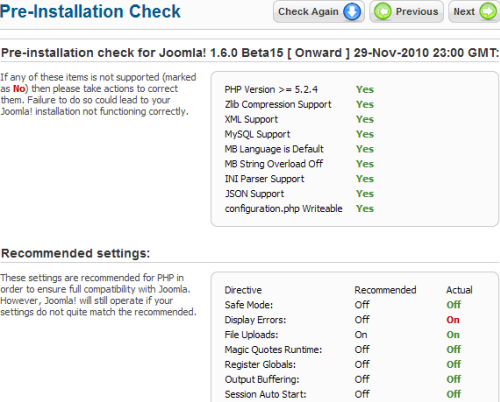500x402 pixels.
Task: Click the 'Actual' column header
Action: point(459,290)
